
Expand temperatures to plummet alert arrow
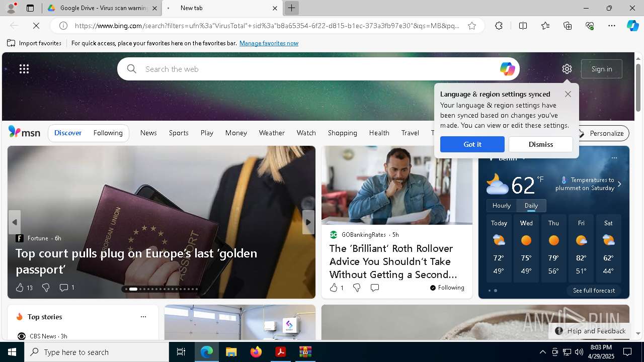pyautogui.click(x=619, y=184)
